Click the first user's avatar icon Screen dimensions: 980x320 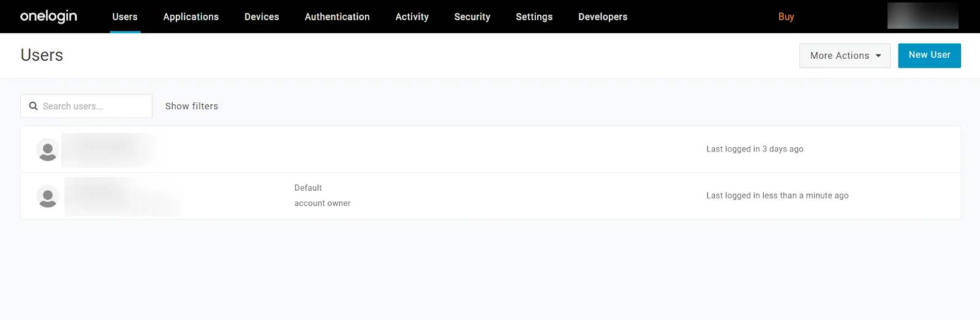pos(48,150)
